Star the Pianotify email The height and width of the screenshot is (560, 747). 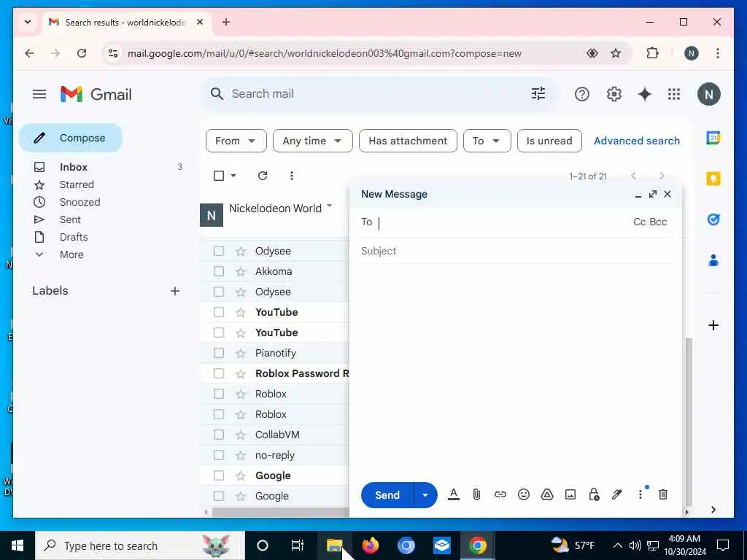(x=241, y=354)
